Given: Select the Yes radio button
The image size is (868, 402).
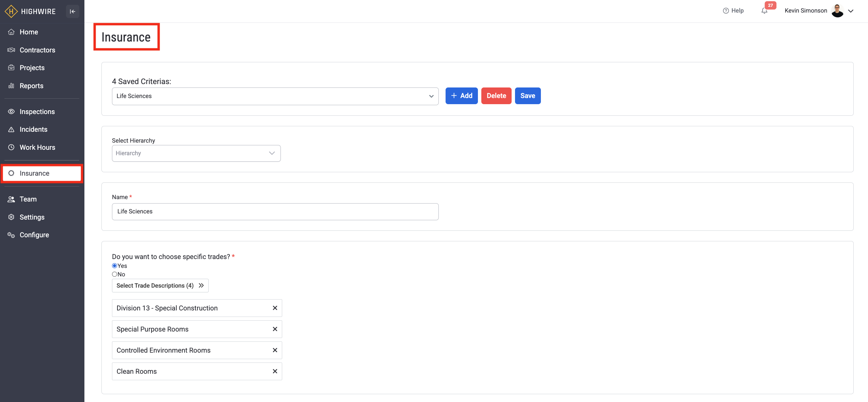Looking at the screenshot, I should point(115,266).
